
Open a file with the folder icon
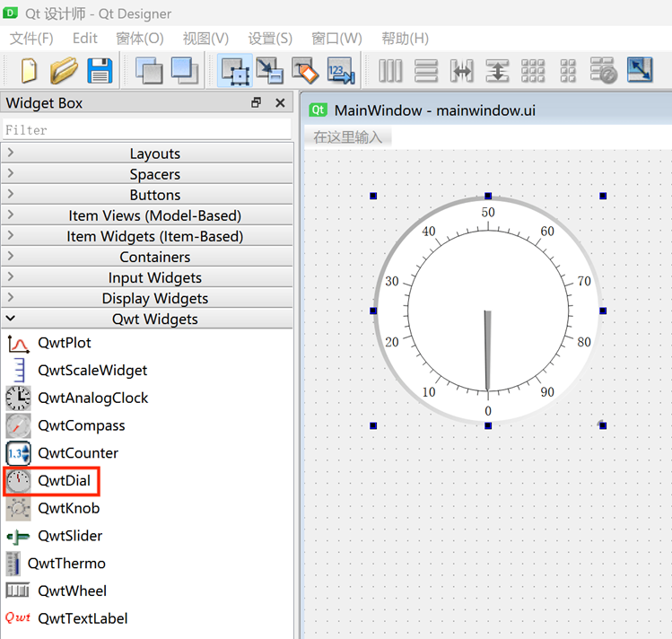click(64, 70)
